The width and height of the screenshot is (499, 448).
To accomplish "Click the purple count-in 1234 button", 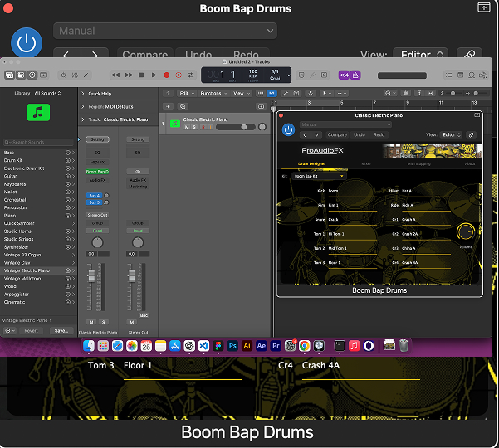I will (344, 75).
